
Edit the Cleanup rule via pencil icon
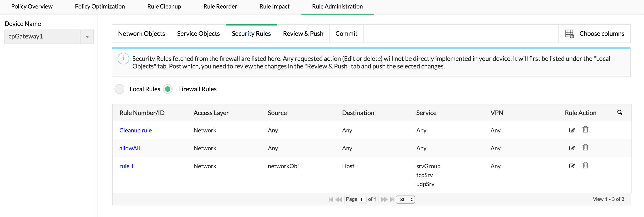click(x=572, y=130)
